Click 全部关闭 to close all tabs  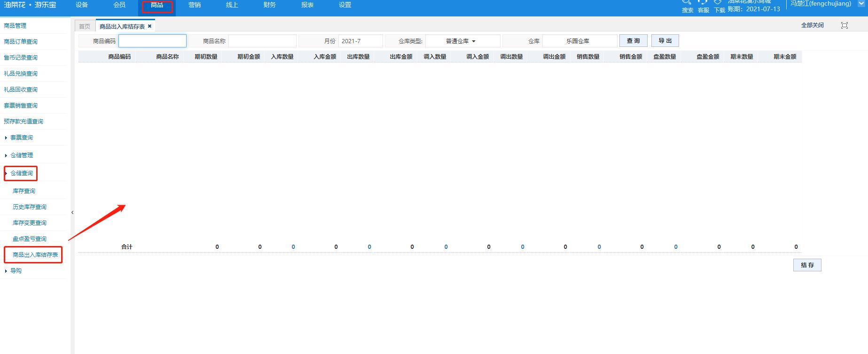(x=812, y=25)
